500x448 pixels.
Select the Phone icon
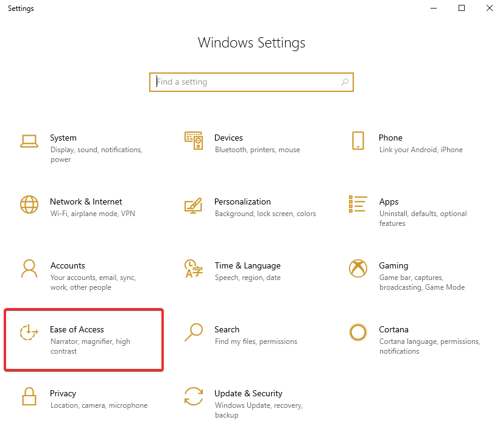point(358,140)
